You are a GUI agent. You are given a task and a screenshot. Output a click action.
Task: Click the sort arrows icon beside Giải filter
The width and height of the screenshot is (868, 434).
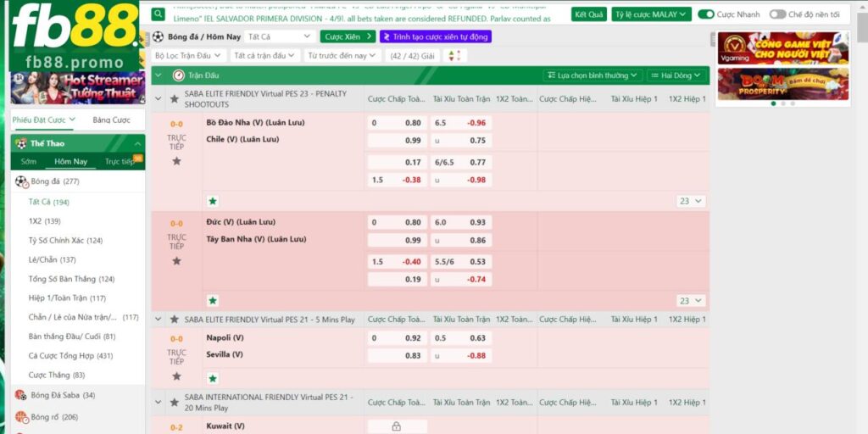point(454,55)
